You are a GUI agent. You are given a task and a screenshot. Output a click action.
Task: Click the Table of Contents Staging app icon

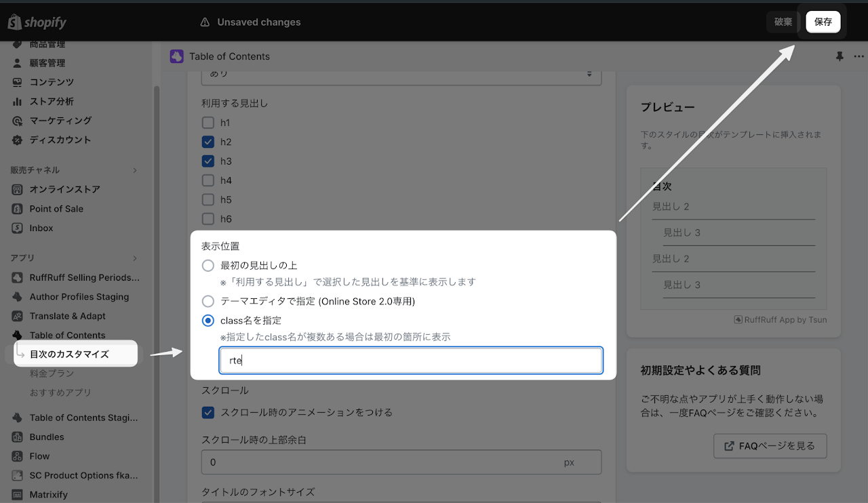click(18, 418)
